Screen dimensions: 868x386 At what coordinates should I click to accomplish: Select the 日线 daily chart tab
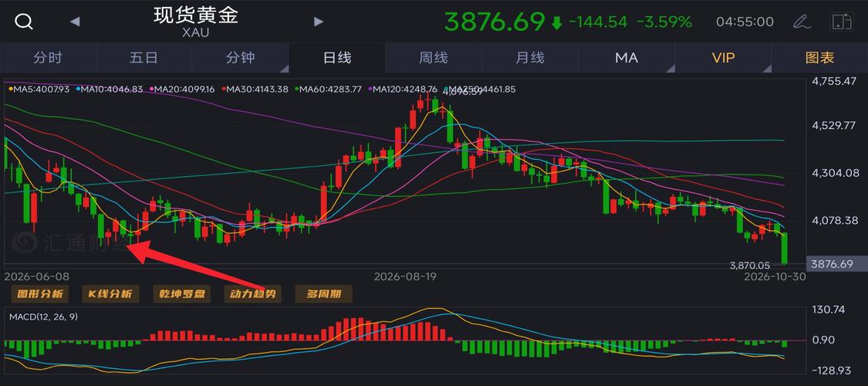(x=337, y=58)
